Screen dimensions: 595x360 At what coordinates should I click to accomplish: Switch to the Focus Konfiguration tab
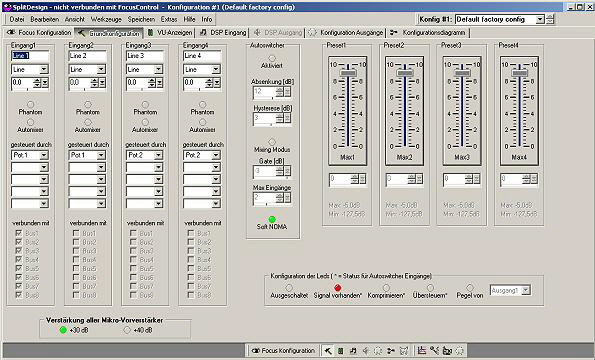tap(39, 33)
